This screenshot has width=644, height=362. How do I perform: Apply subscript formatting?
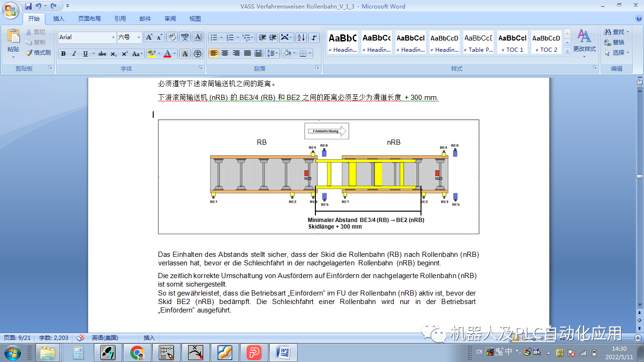click(114, 54)
